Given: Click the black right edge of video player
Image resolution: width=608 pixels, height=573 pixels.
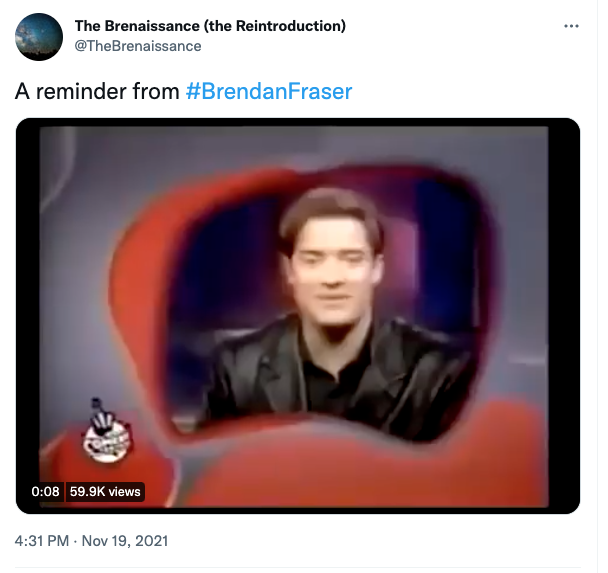Looking at the screenshot, I should [x=564, y=316].
